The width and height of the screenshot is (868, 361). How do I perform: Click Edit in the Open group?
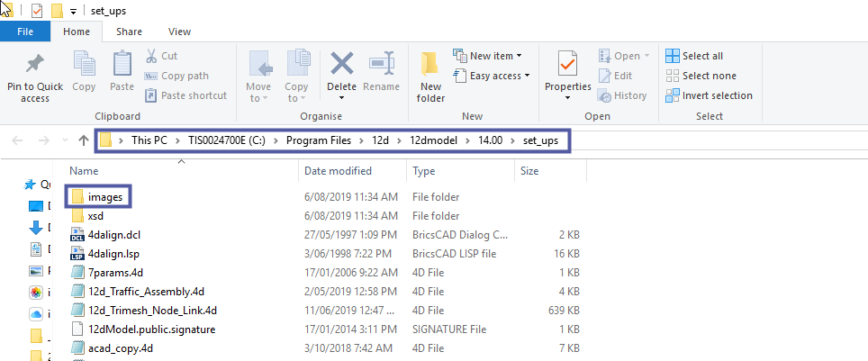pyautogui.click(x=615, y=76)
